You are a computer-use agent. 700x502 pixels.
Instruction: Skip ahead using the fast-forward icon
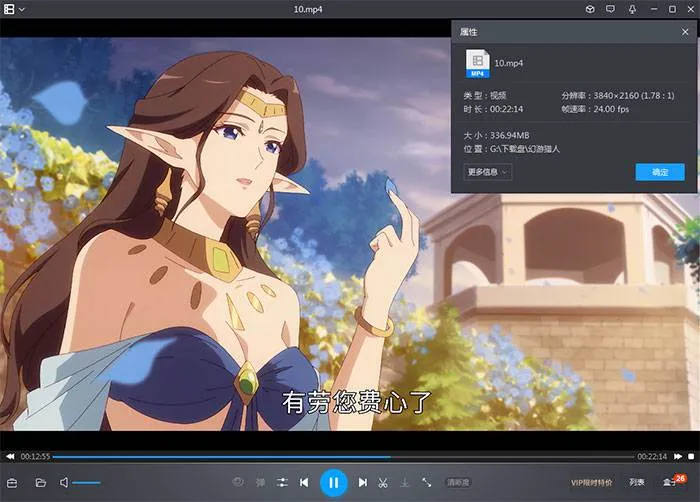678,456
